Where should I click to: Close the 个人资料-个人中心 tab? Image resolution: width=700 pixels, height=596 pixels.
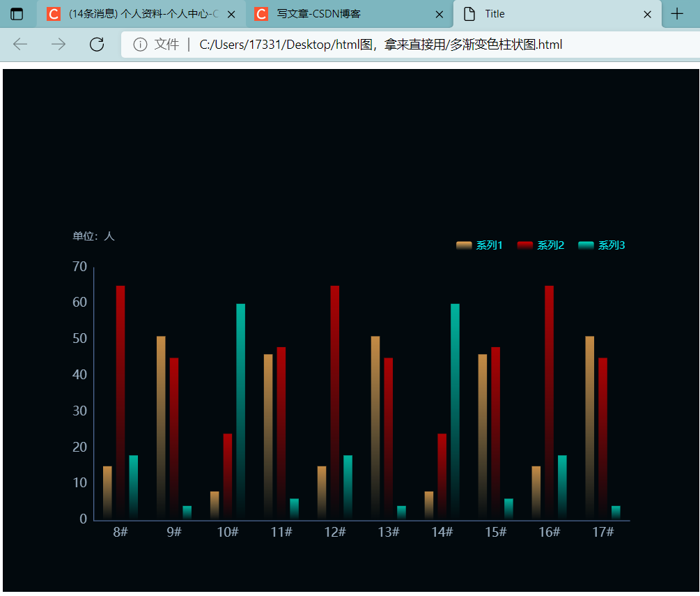[x=231, y=15]
